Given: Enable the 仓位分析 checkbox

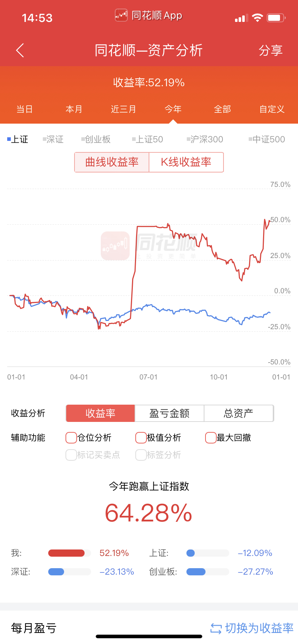Looking at the screenshot, I should pyautogui.click(x=71, y=438).
